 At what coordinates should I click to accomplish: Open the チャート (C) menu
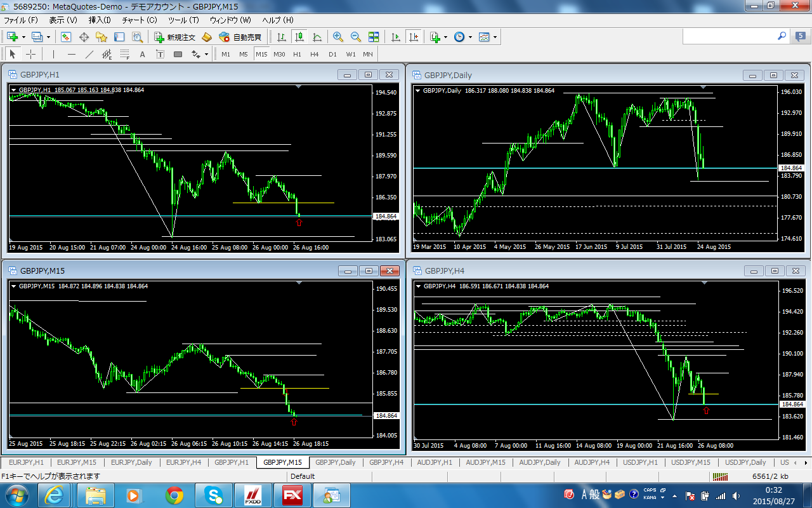pyautogui.click(x=139, y=20)
